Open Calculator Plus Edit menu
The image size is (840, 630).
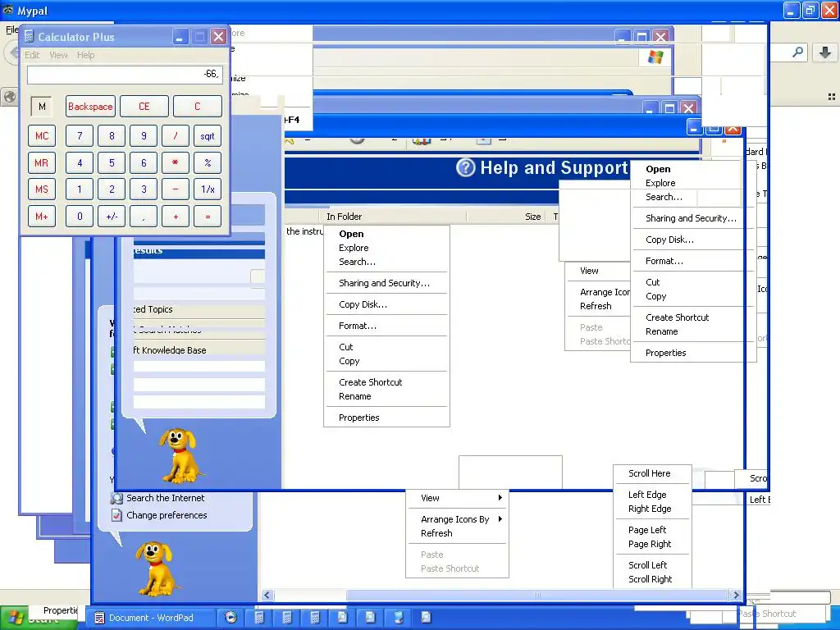point(32,55)
